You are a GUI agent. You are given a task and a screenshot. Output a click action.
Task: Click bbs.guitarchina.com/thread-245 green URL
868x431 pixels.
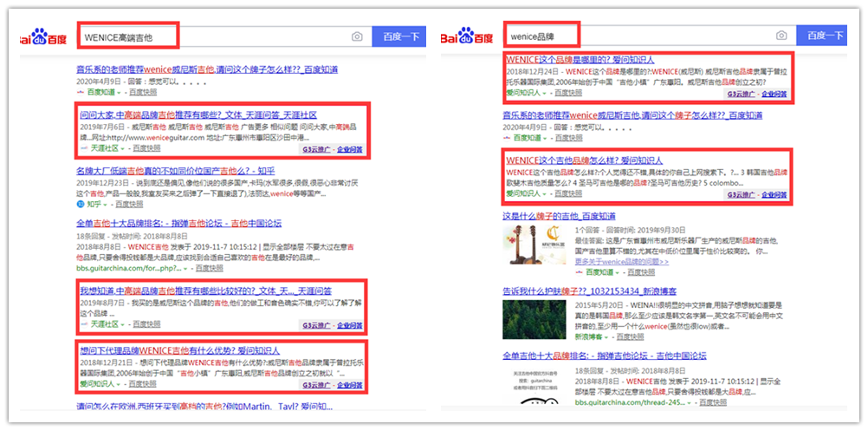pos(630,403)
